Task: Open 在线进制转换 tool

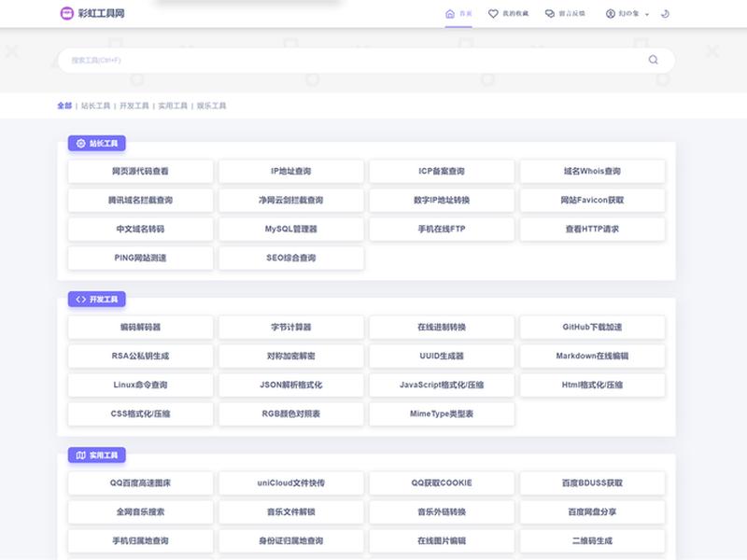Action: (x=442, y=328)
